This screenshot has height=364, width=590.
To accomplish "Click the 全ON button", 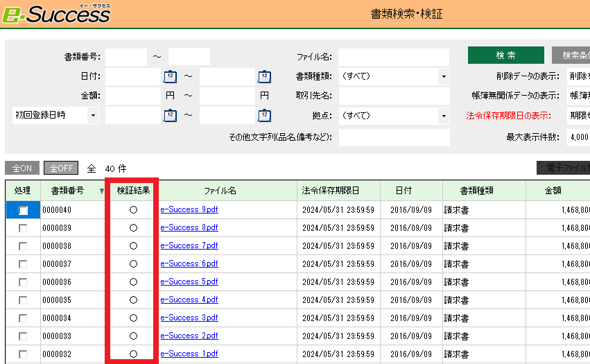I will coord(21,168).
